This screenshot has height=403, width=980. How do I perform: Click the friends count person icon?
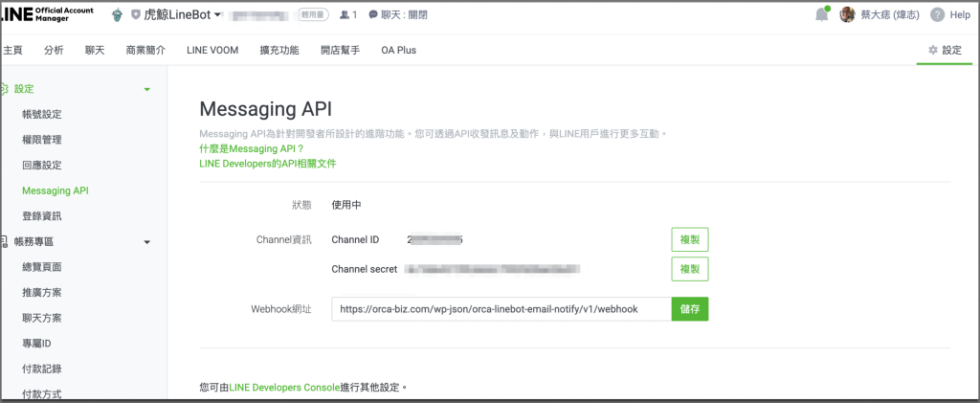click(345, 15)
